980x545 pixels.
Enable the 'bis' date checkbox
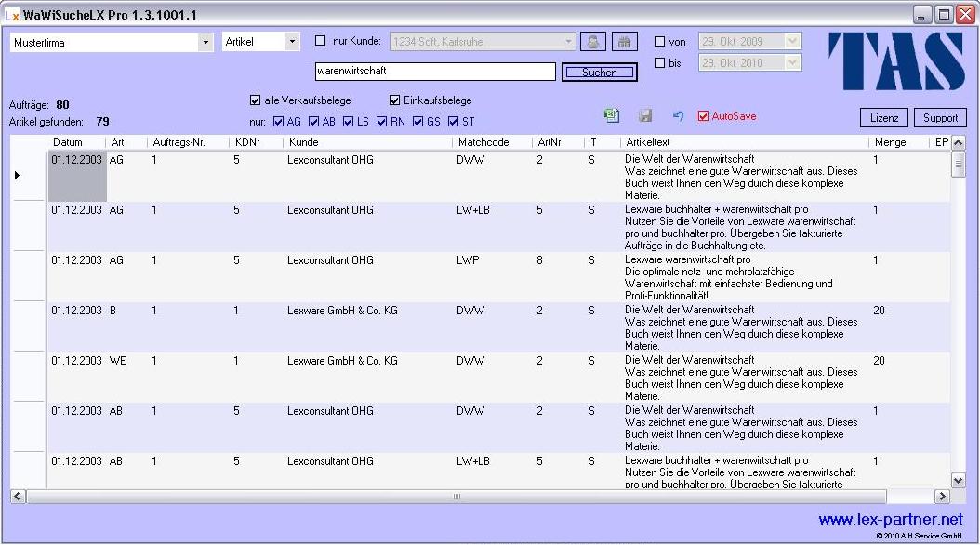pos(659,62)
